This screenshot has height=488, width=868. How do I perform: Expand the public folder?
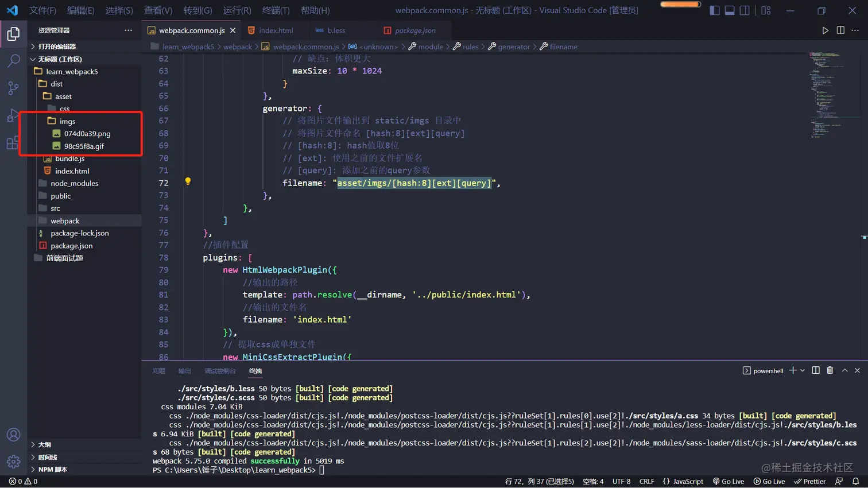point(84,196)
